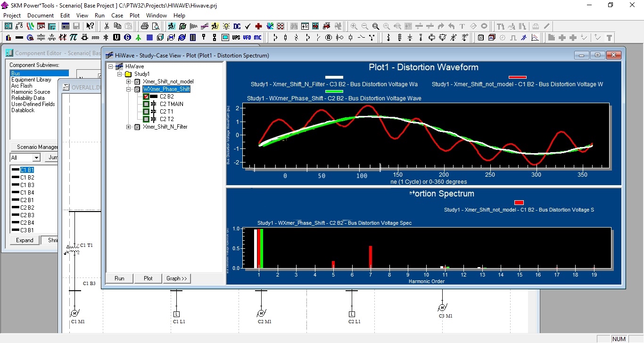Image resolution: width=644 pixels, height=343 pixels.
Task: Click the DC analysis toolbar icon
Action: 237,26
